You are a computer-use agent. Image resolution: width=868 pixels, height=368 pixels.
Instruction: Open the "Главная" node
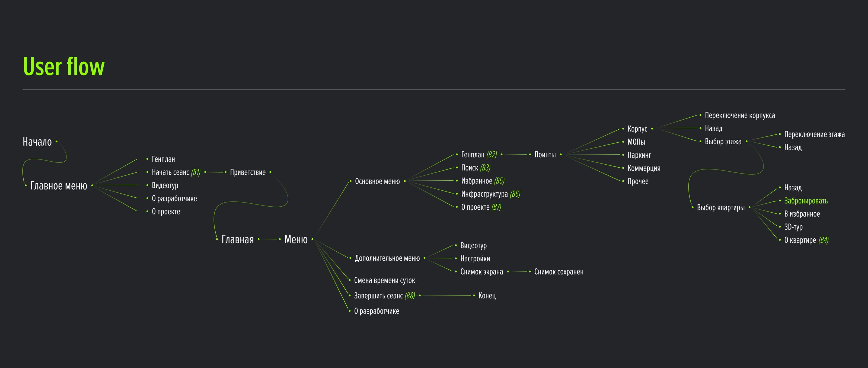pyautogui.click(x=238, y=240)
